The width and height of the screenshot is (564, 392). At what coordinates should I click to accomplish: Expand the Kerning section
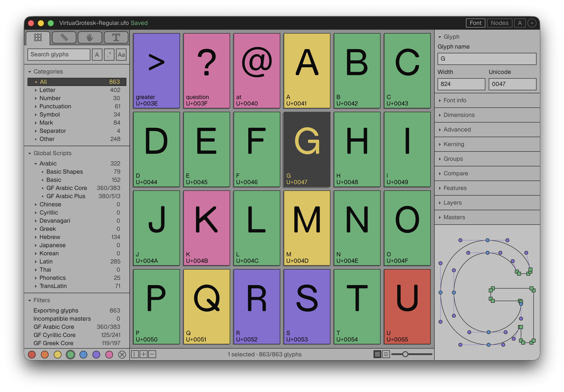(x=487, y=144)
